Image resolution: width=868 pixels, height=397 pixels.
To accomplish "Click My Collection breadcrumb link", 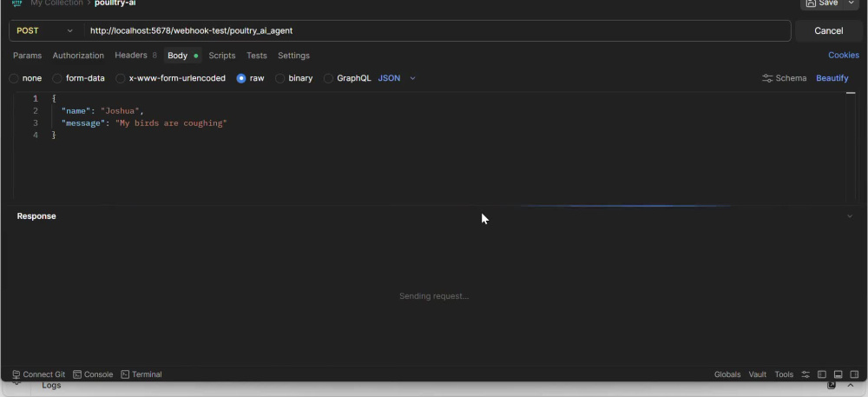I will tap(56, 3).
